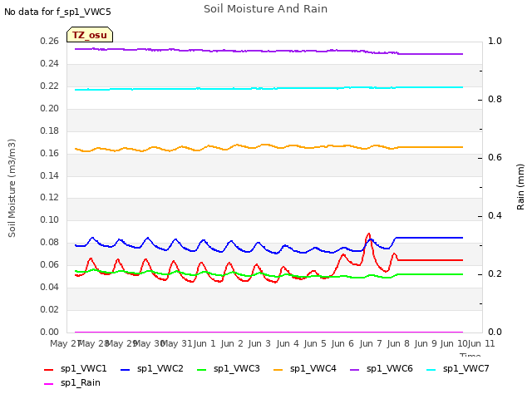Click the Rain (mm) axis label
Screen dimensions: 532x399
(520, 187)
